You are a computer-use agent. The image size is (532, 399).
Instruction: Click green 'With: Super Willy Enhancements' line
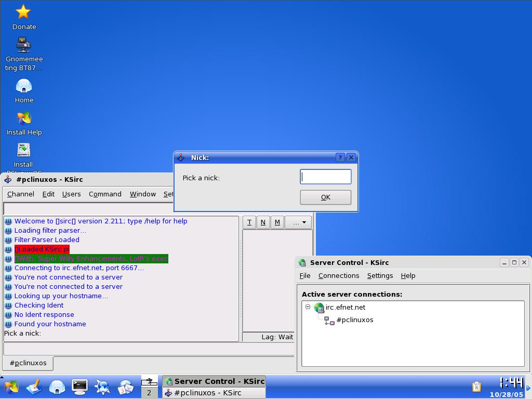click(91, 259)
